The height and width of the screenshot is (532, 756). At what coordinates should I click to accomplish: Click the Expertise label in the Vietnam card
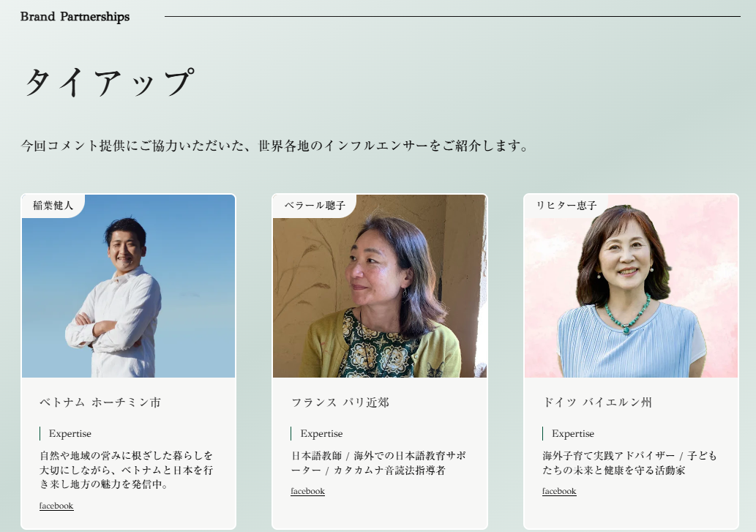(70, 434)
